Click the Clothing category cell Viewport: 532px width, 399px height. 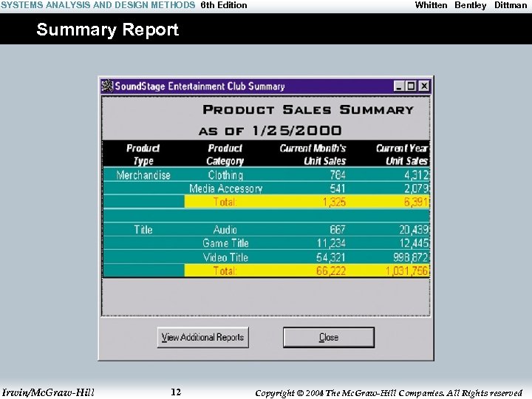click(x=225, y=175)
